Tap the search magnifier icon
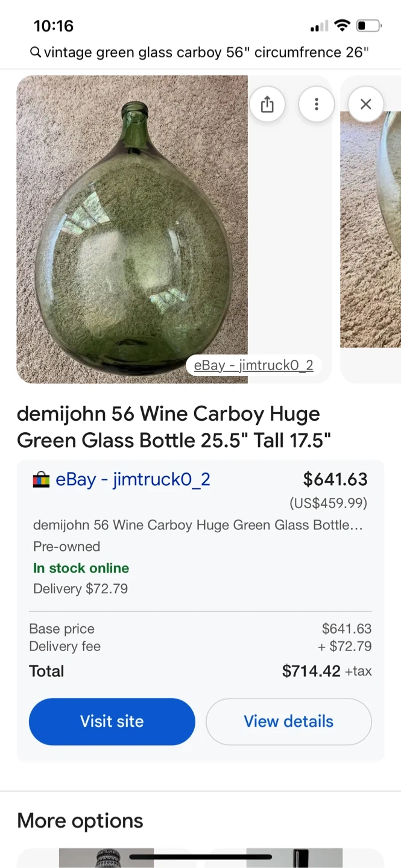The image size is (401, 868). point(36,52)
